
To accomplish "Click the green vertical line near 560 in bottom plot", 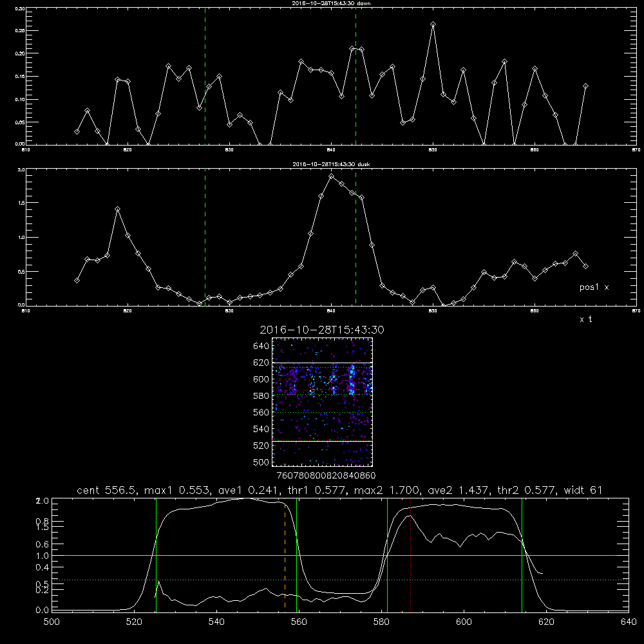I will pos(296,555).
